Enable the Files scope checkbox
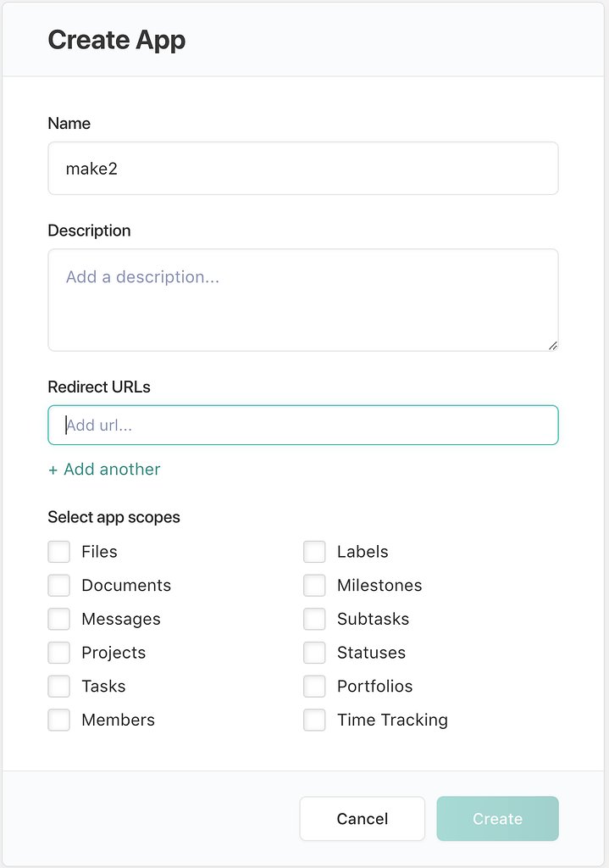Viewport: 609px width, 868px height. point(58,551)
